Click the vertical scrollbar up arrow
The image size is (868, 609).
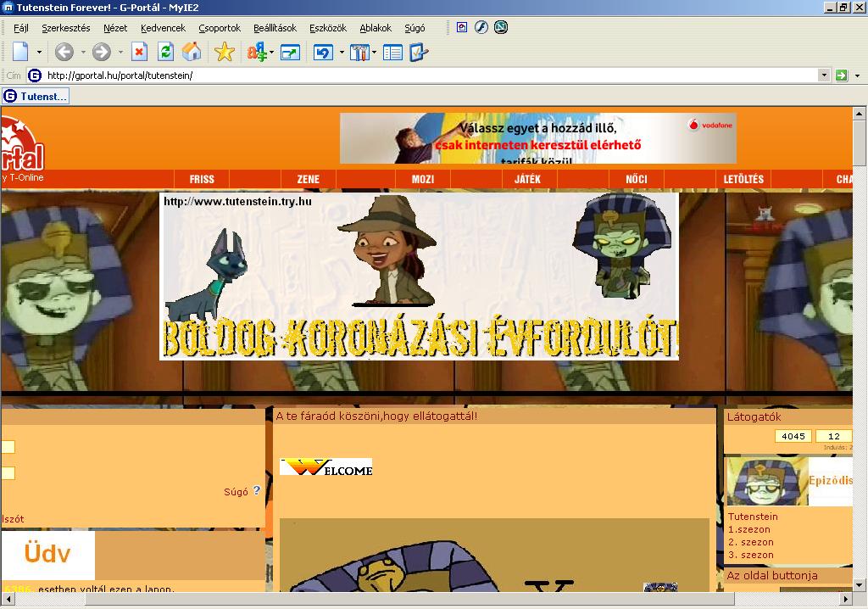click(x=860, y=114)
